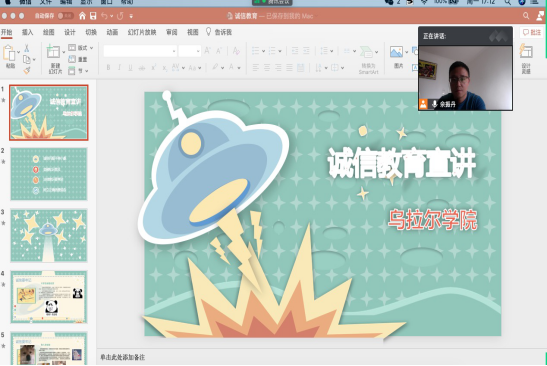Image resolution: width=547 pixels, height=366 pixels.
Task: Open the font color picker
Action: pyautogui.click(x=232, y=67)
